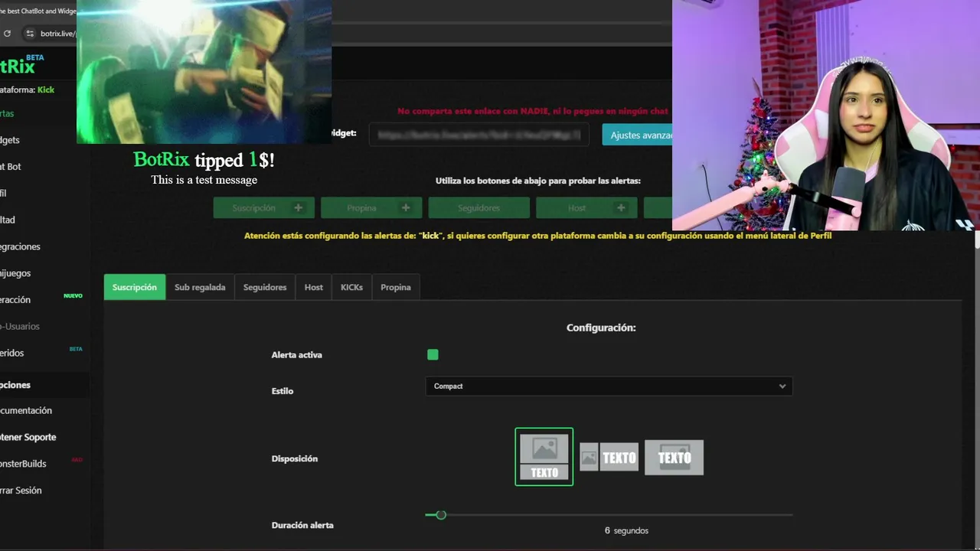
Task: Click the yellow 'Atención estás configurando' notice
Action: coord(537,236)
